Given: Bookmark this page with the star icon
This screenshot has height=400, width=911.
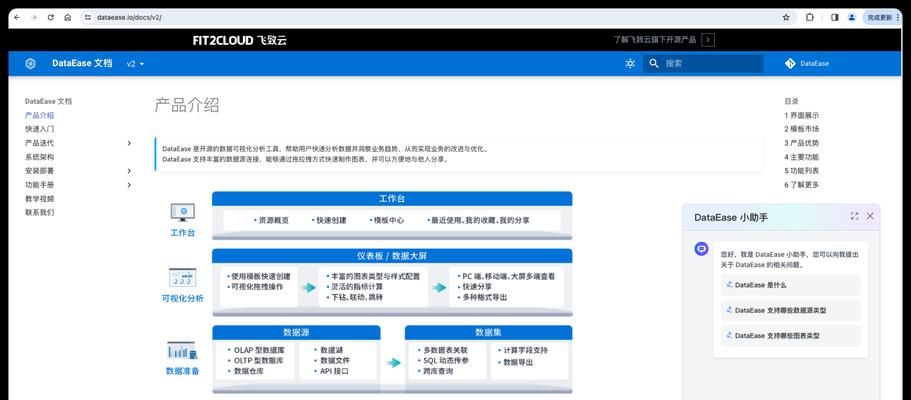Looking at the screenshot, I should coord(786,17).
